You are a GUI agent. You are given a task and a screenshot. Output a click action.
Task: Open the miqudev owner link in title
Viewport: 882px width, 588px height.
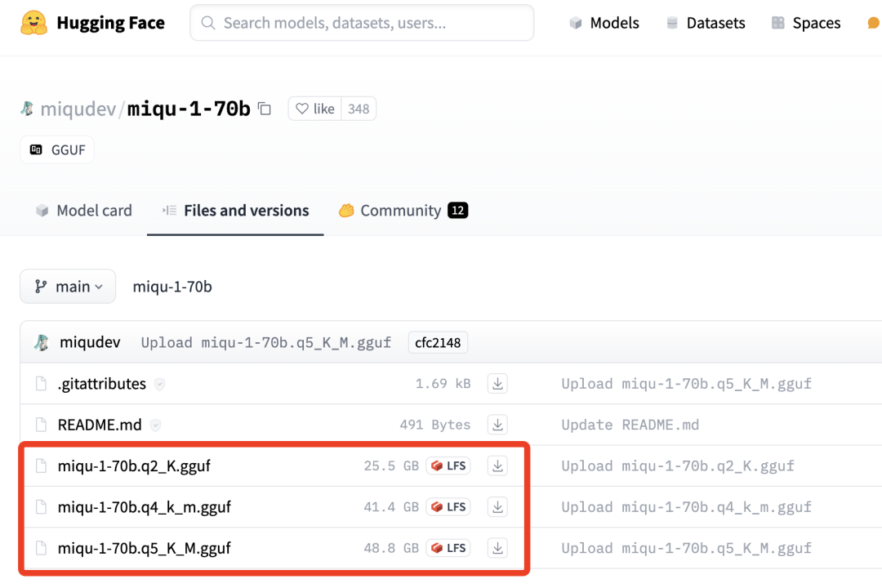pyautogui.click(x=78, y=109)
